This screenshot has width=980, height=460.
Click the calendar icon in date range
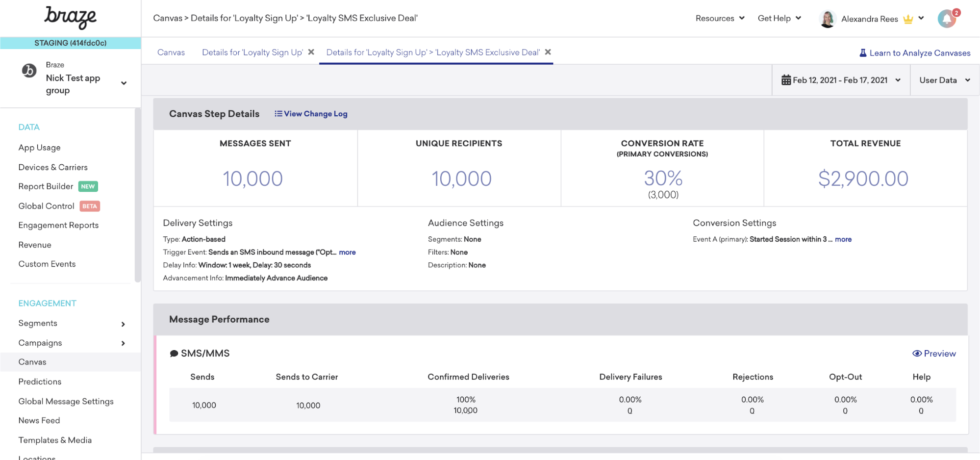[x=786, y=80]
